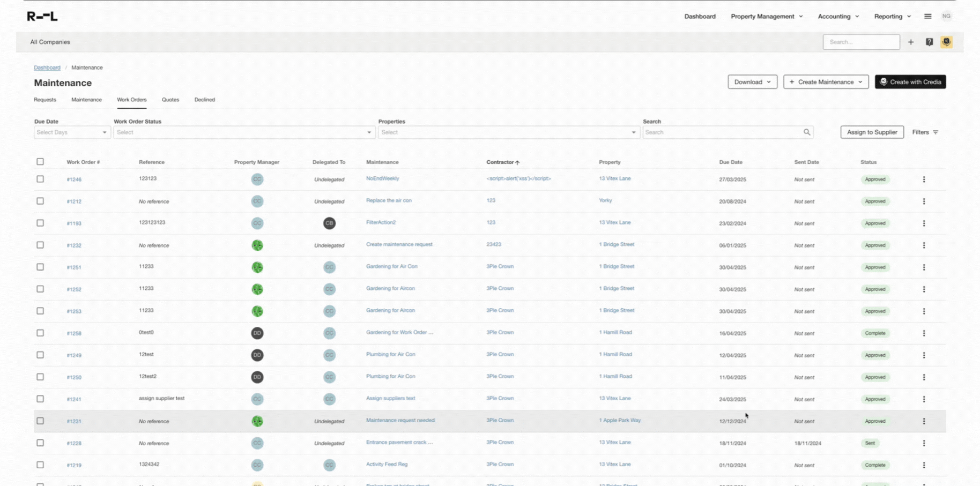This screenshot has width=980, height=486.
Task: Open row actions menu for work order #1249
Action: click(x=924, y=355)
